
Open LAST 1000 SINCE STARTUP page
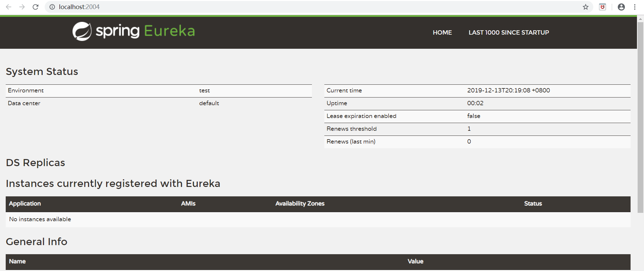click(x=509, y=33)
